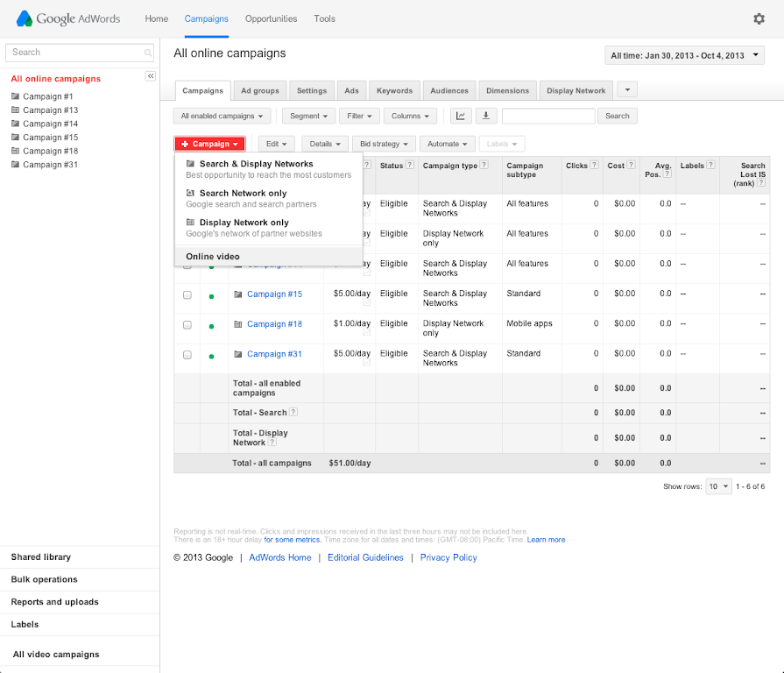Open the Edit dropdown
784x673 pixels.
(x=277, y=144)
